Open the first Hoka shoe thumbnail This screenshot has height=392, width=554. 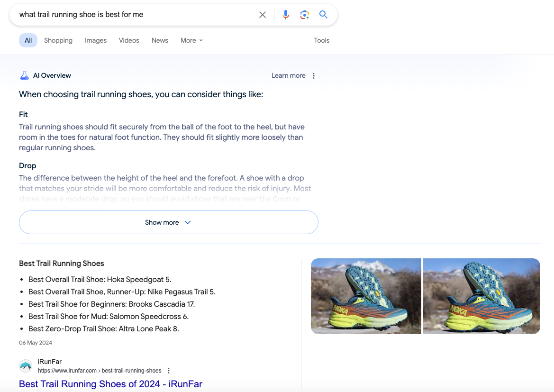(366, 296)
